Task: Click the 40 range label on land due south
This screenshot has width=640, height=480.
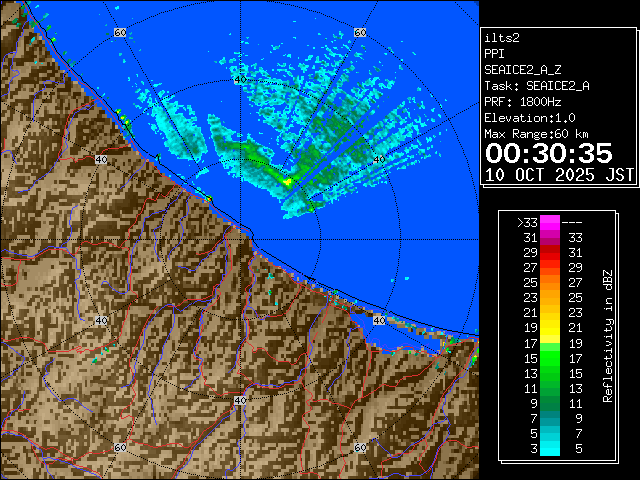Action: pos(239,400)
